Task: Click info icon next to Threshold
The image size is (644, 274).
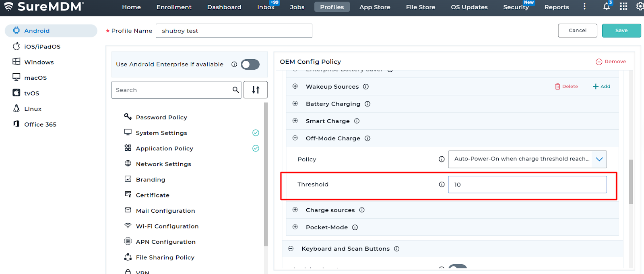Action: tap(442, 185)
